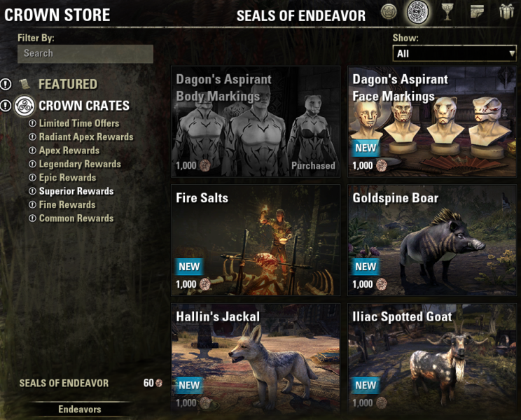Screen dimensions: 521x420
Task: Click the Crown Crates swirl icon
Action: pyautogui.click(x=25, y=106)
